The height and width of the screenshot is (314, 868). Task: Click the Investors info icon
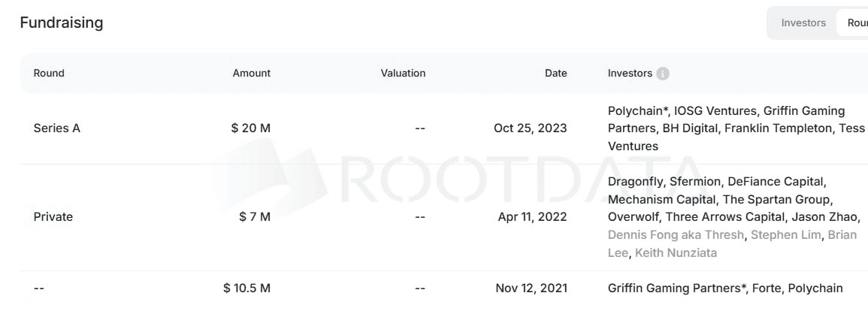click(x=662, y=74)
